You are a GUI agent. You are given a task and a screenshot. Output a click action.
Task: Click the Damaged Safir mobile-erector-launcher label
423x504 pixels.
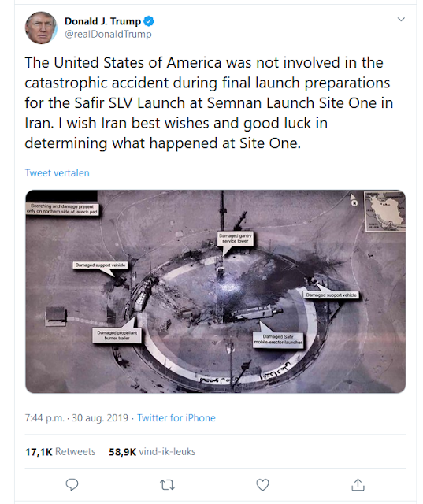click(x=278, y=339)
